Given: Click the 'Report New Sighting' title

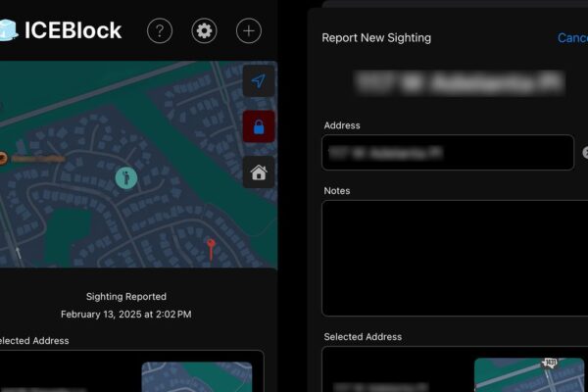Looking at the screenshot, I should [376, 38].
